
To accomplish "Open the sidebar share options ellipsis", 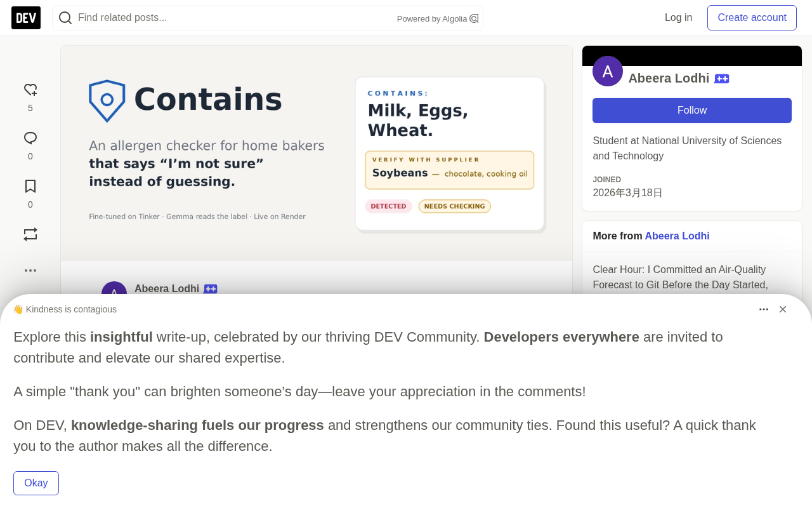I will coord(30,271).
